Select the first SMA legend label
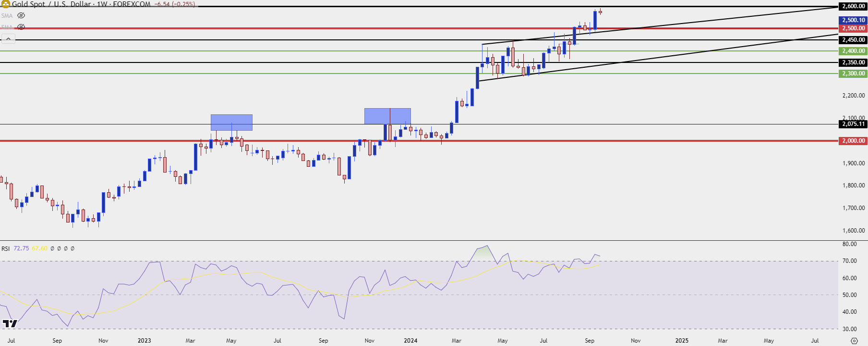868x346 pixels. coord(7,15)
